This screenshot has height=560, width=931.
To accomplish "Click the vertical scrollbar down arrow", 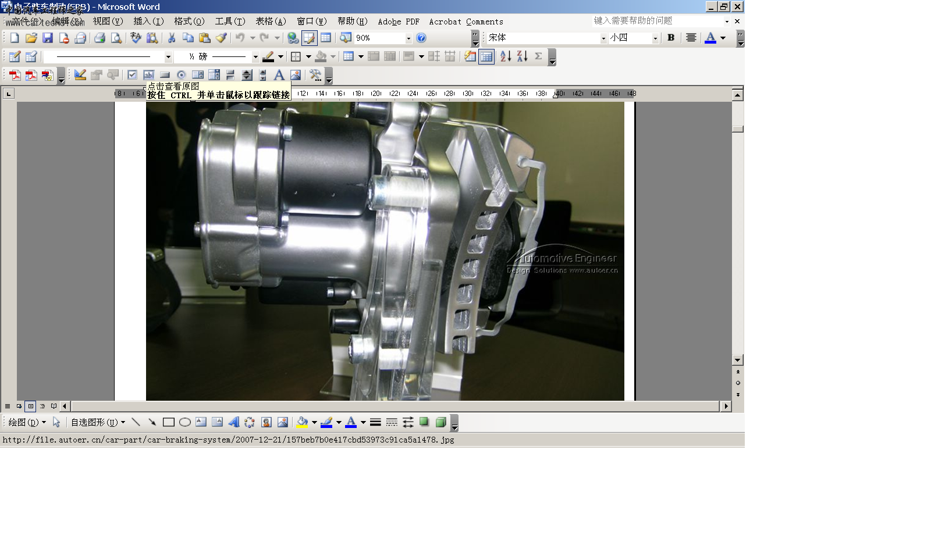I will (x=738, y=360).
